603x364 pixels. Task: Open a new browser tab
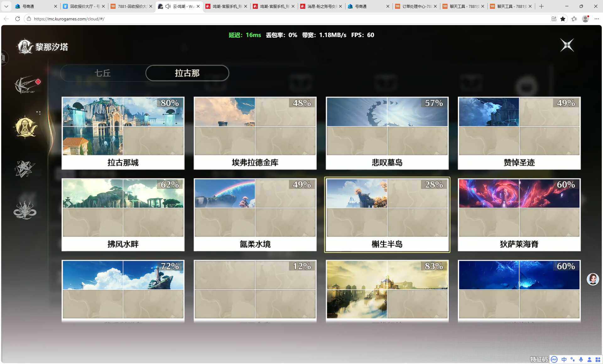coord(541,6)
